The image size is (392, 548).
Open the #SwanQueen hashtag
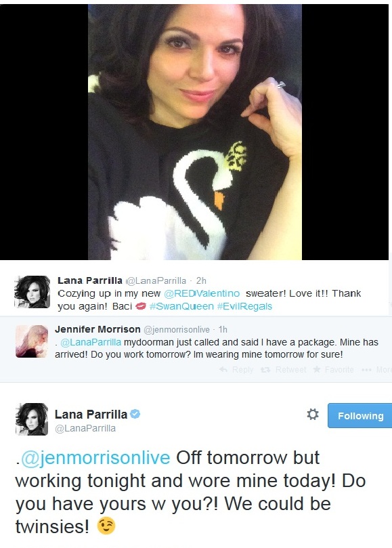pos(181,306)
